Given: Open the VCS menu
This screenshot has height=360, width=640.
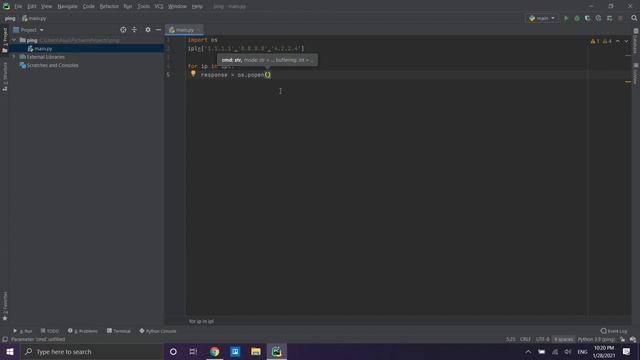Looking at the screenshot, I should 159,7.
